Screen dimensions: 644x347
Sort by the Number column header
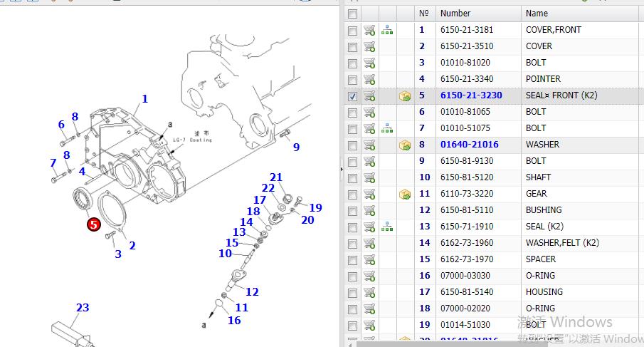[455, 13]
